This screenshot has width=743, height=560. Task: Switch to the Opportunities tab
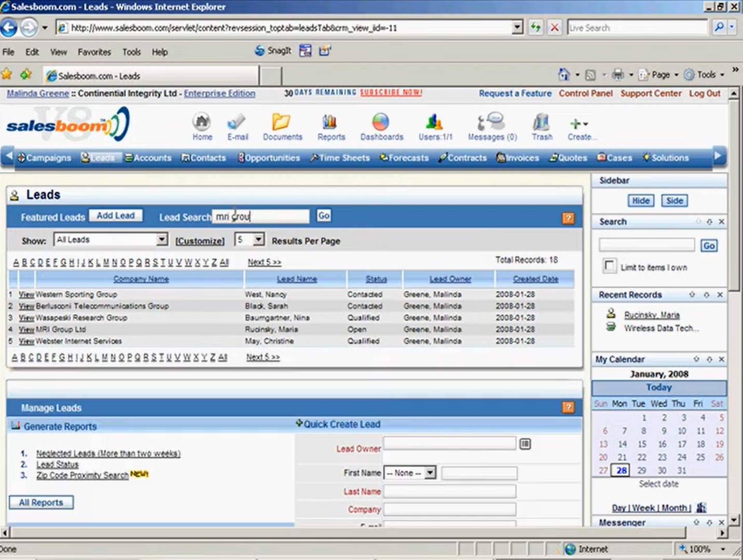[269, 158]
